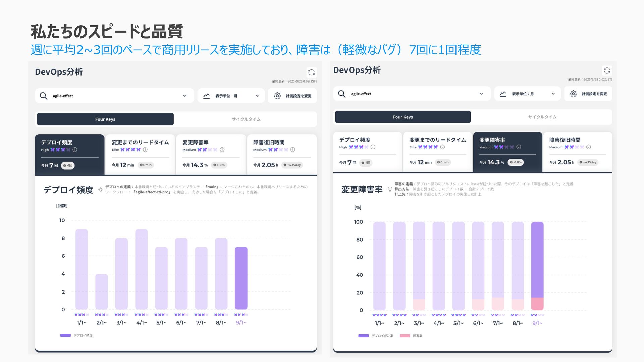Viewport: 644px width, 362px height.
Task: Click 計測設定を変更 button in left panel
Action: [x=292, y=96]
